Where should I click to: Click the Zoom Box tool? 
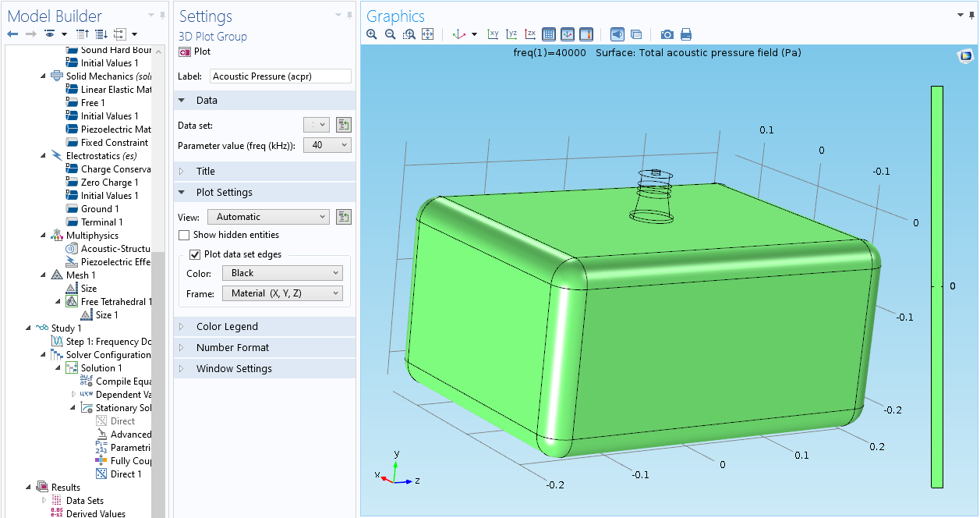click(409, 34)
